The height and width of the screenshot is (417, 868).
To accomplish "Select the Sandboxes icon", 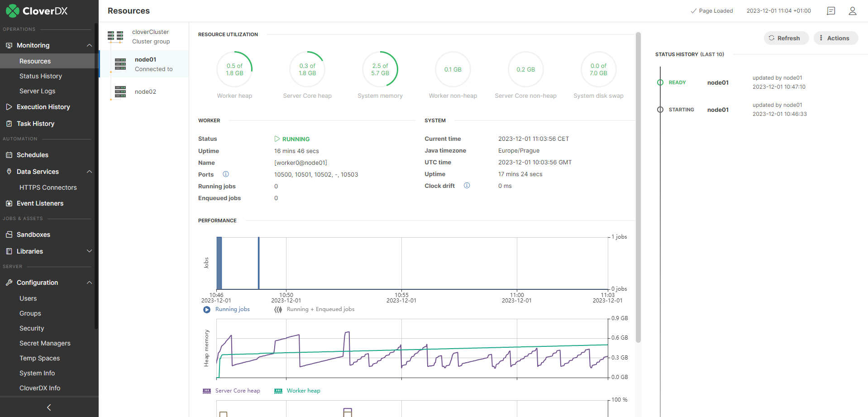I will pyautogui.click(x=9, y=235).
